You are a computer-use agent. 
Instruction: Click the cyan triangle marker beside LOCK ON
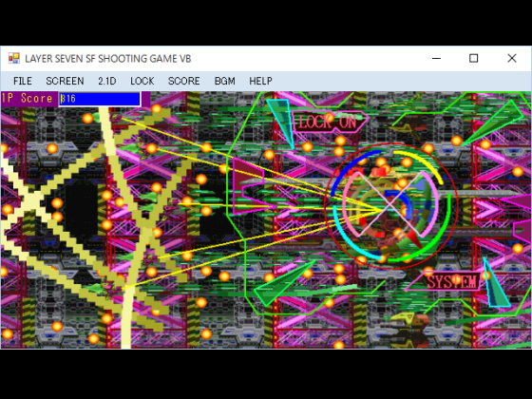coord(282,123)
